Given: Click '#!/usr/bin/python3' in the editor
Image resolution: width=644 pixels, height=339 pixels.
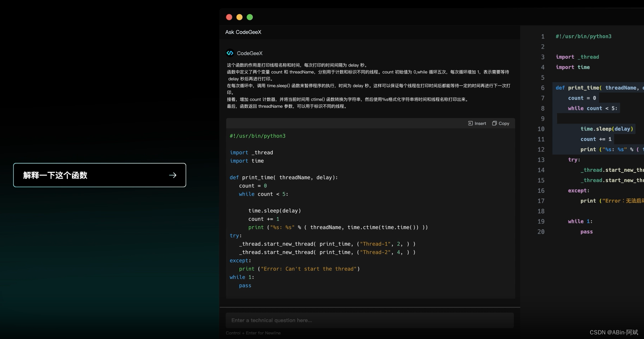Looking at the screenshot, I should [x=583, y=36].
